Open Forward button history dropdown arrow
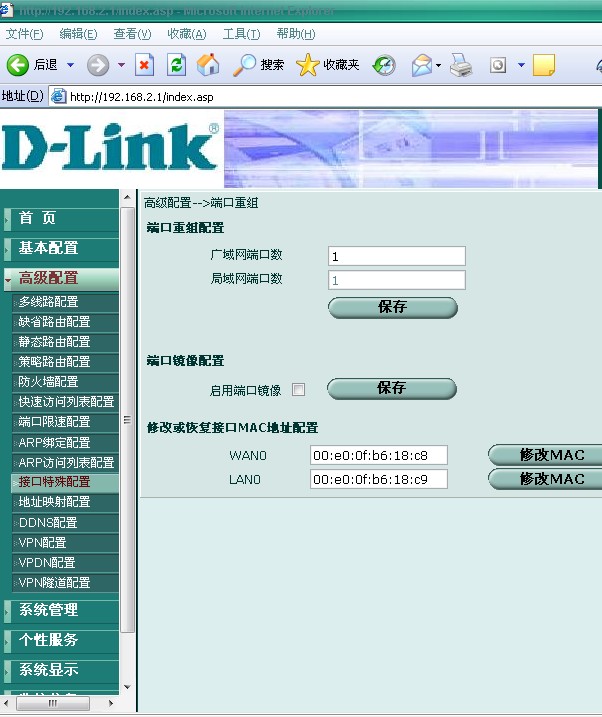The height and width of the screenshot is (717, 602). click(121, 65)
